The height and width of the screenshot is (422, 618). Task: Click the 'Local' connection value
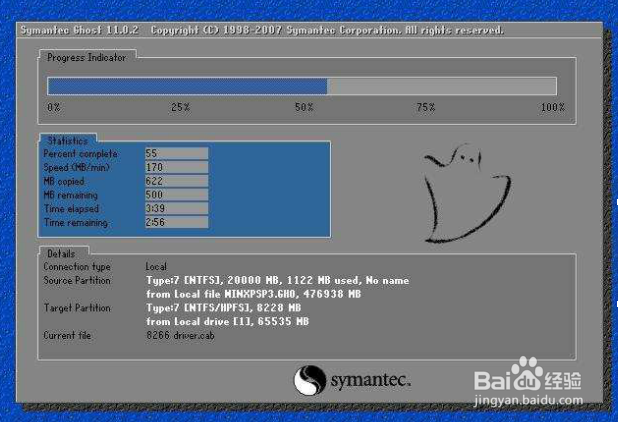coord(156,267)
